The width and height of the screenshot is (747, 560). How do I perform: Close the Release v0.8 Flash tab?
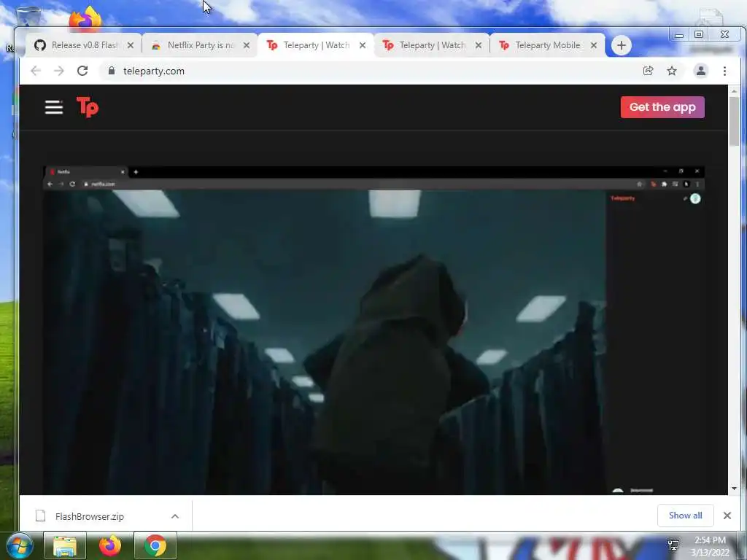[x=131, y=45]
